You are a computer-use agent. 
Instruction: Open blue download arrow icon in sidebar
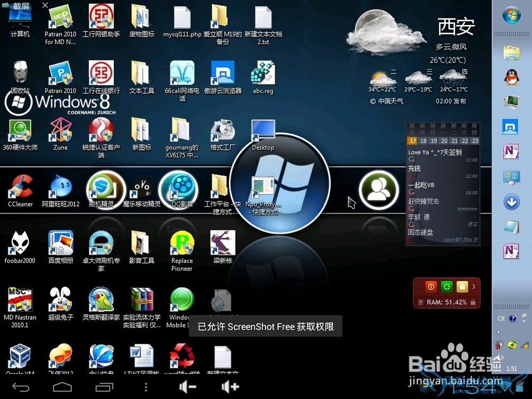pyautogui.click(x=512, y=202)
